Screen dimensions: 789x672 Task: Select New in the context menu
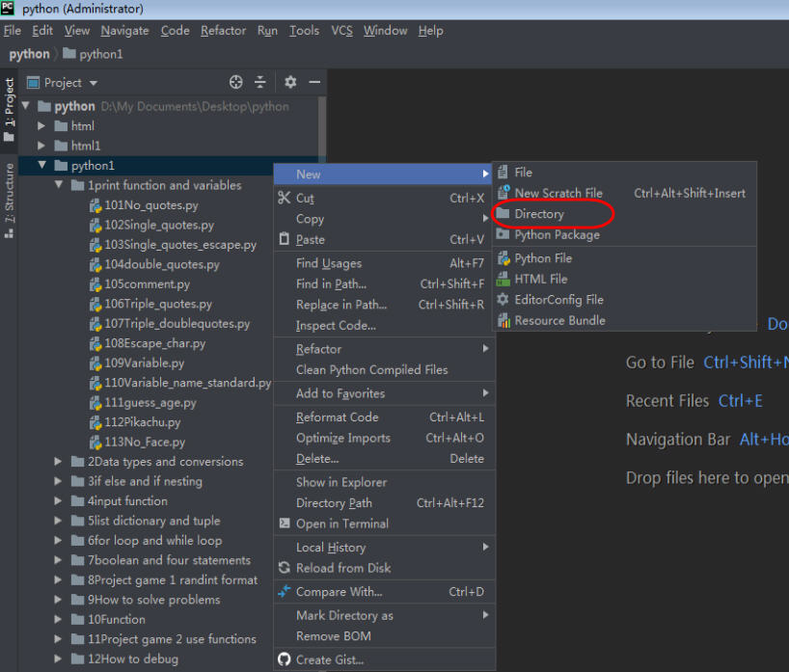click(x=384, y=175)
